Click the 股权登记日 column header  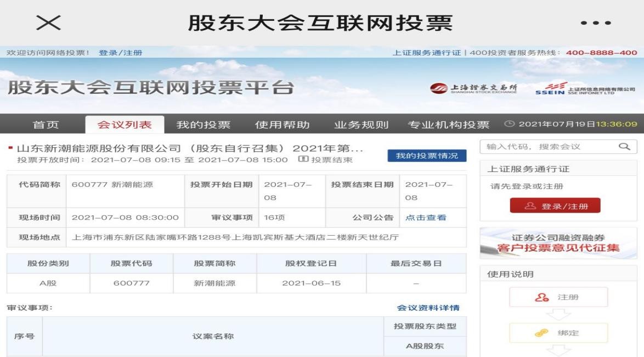312,263
